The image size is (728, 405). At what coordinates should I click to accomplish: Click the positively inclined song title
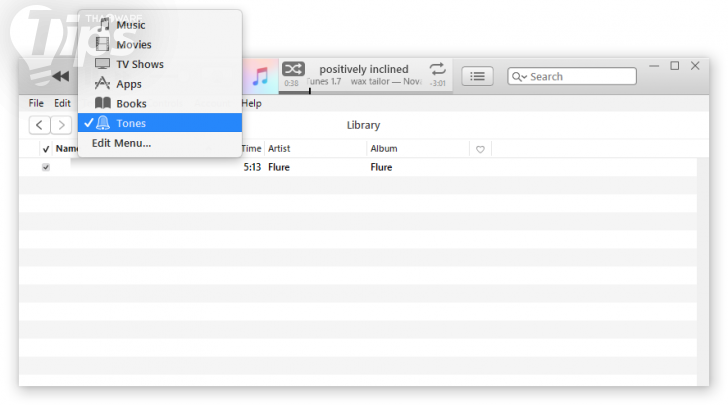click(x=364, y=69)
